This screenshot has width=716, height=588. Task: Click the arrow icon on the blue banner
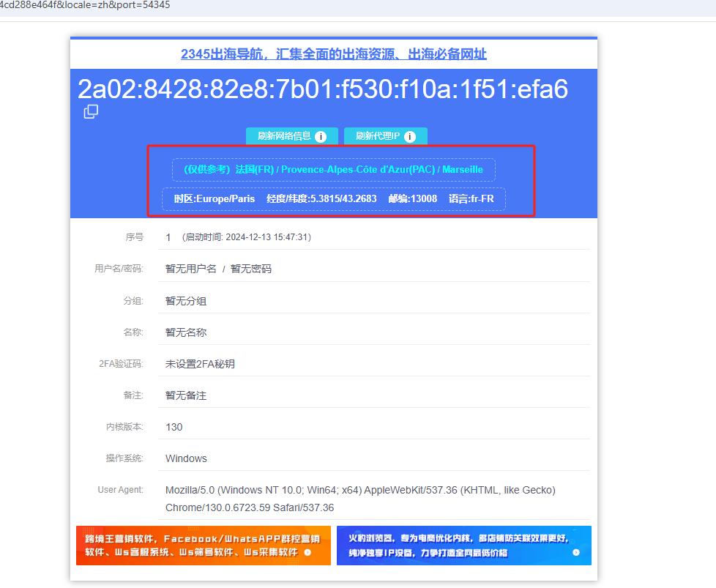pos(576,552)
